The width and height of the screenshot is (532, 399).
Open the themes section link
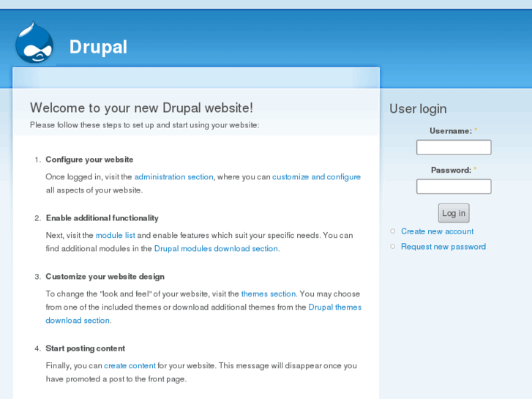click(269, 294)
